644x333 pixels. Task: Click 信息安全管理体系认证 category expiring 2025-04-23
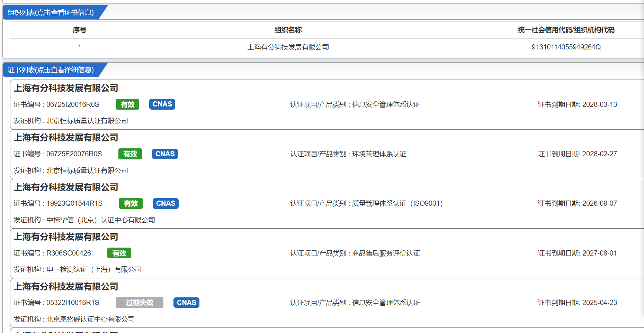tap(386, 303)
